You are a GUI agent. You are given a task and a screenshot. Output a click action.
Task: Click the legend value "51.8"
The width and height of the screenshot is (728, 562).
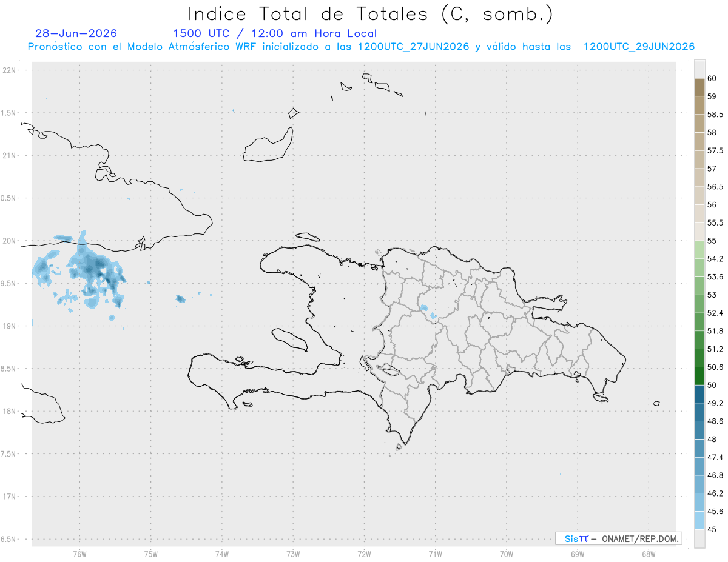pos(715,331)
